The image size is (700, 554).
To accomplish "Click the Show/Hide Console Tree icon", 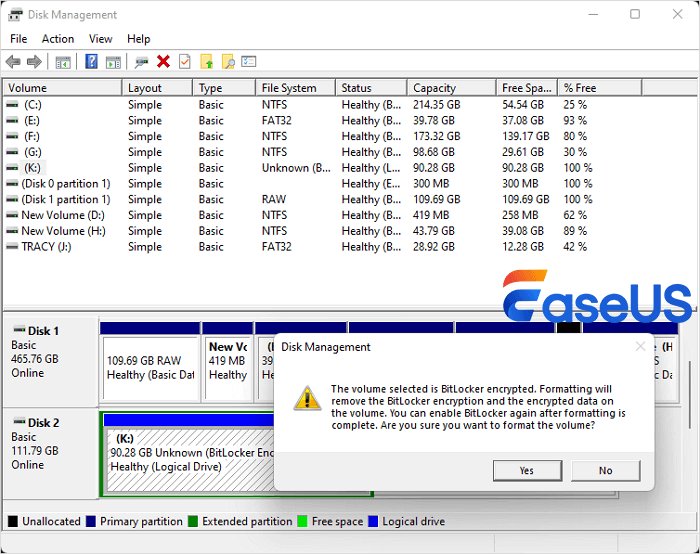I will (63, 62).
